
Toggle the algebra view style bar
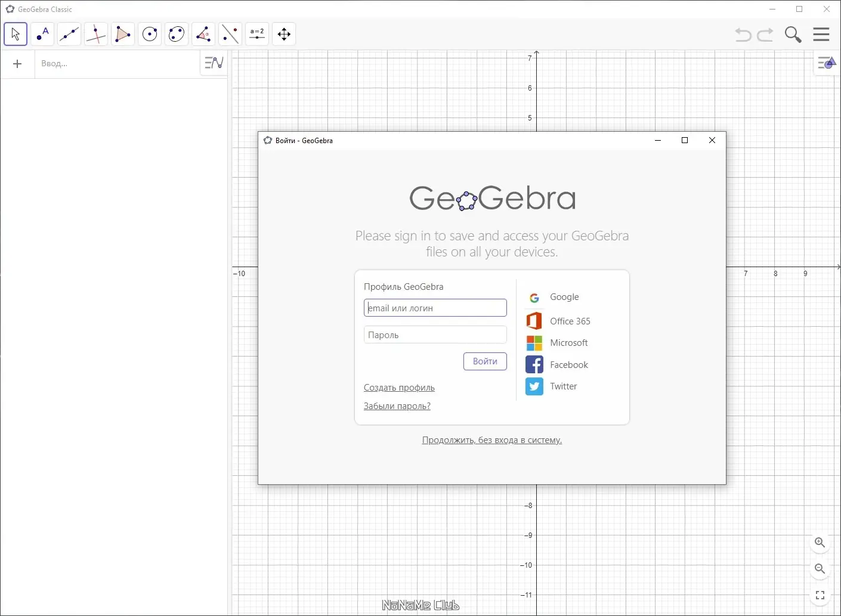tap(214, 63)
